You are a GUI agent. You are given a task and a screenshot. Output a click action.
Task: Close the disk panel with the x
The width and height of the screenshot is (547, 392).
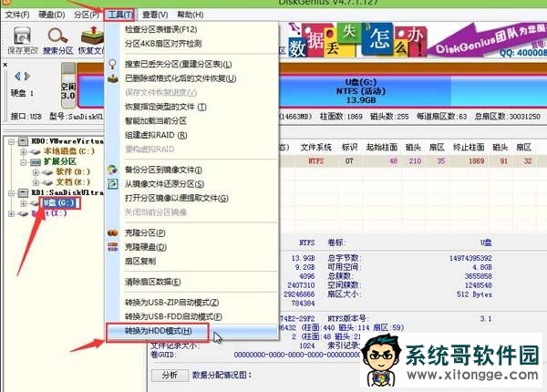(x=5, y=65)
